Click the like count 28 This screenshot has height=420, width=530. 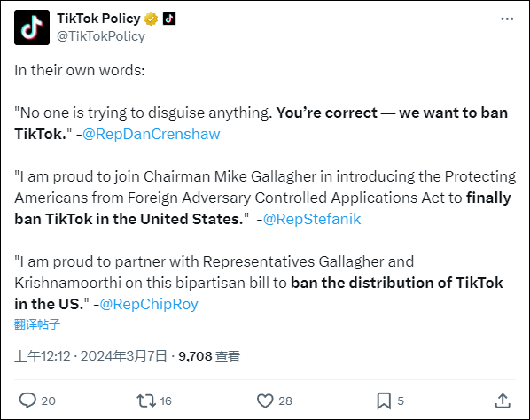point(285,401)
